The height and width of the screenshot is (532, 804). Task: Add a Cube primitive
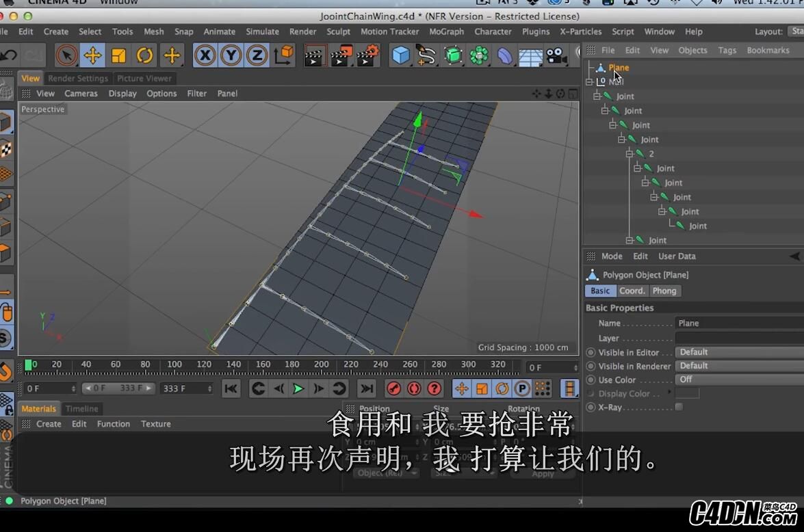[400, 55]
